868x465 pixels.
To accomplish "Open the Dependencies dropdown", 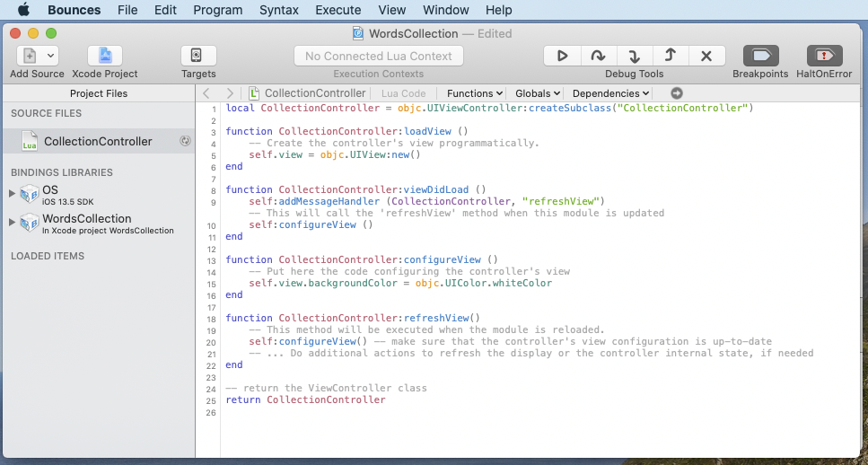I will tap(611, 93).
